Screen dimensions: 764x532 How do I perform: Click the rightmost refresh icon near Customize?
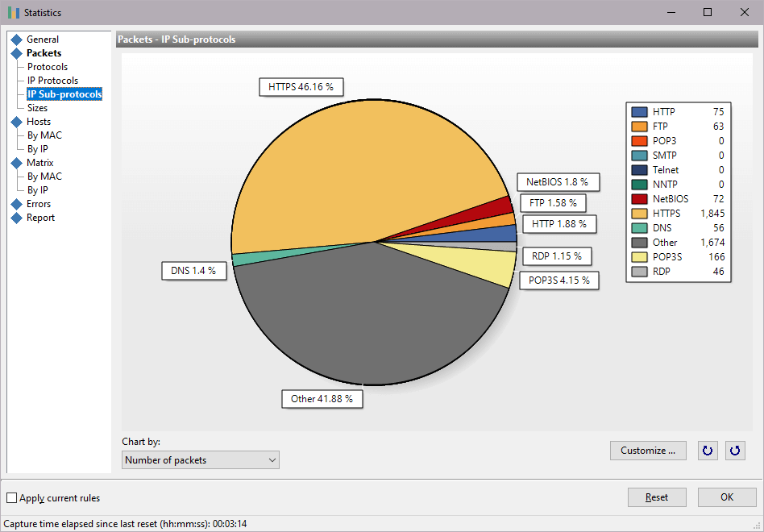(735, 451)
